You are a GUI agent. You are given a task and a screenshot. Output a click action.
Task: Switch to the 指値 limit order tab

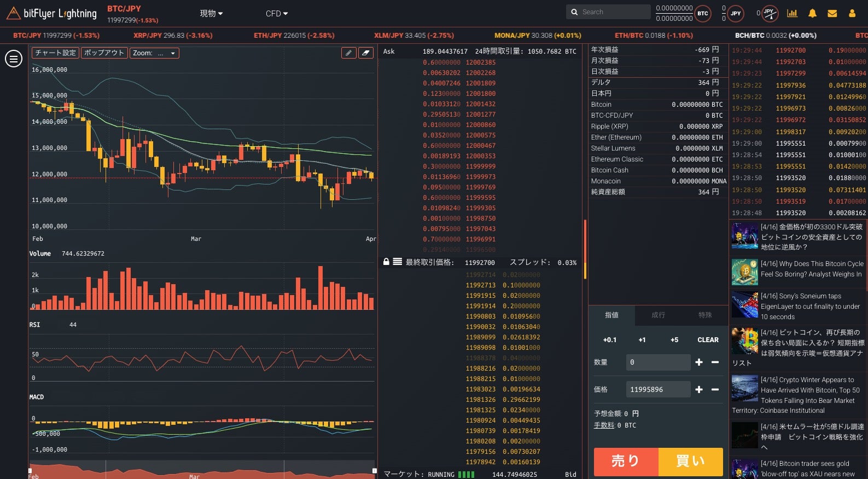coord(611,315)
